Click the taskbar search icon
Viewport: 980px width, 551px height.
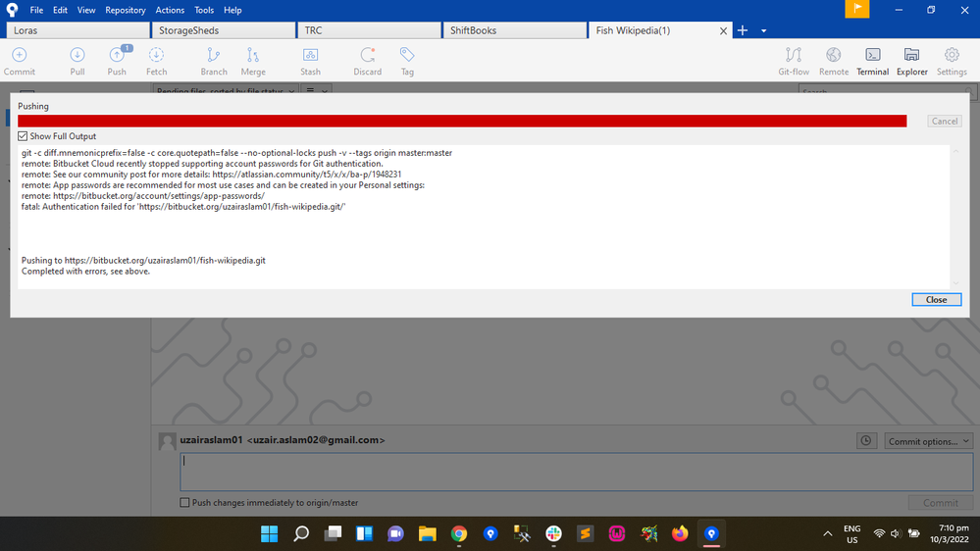(301, 533)
